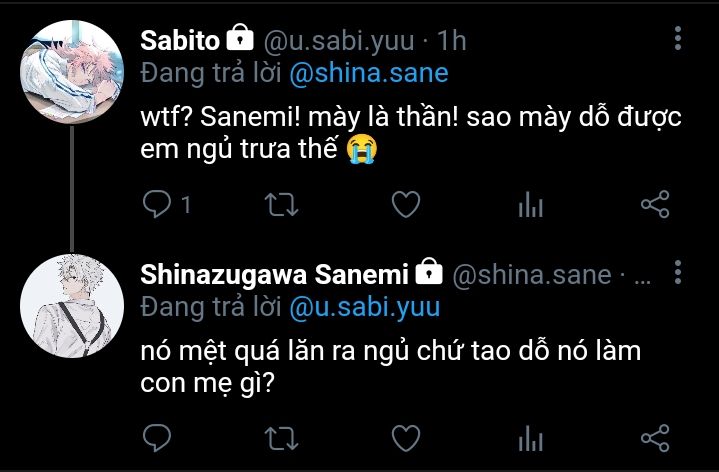The height and width of the screenshot is (472, 719).
Task: Open Sabito display name profile
Action: [178, 40]
